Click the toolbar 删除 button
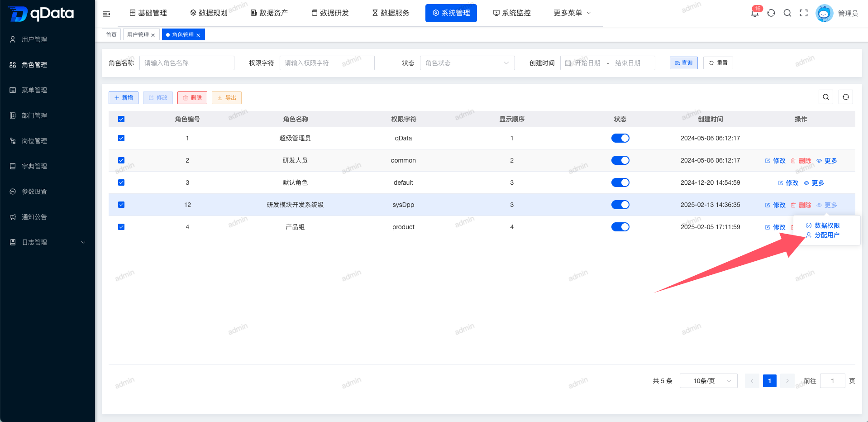 [x=192, y=98]
